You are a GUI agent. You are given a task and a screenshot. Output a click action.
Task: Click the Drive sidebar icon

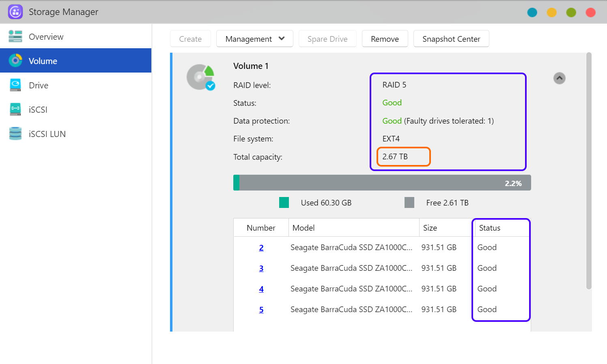click(15, 85)
